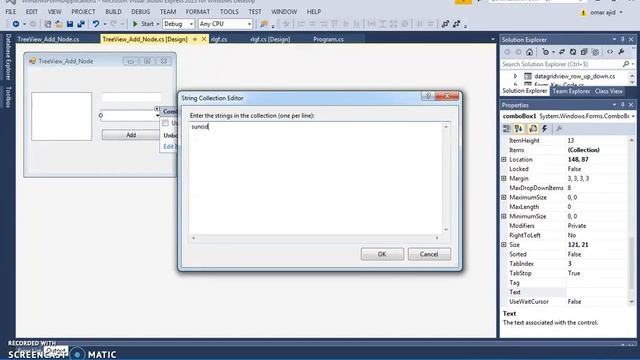Click the notification warning icon near account name
Image resolution: width=640 pixels, height=360 pixels.
click(583, 13)
